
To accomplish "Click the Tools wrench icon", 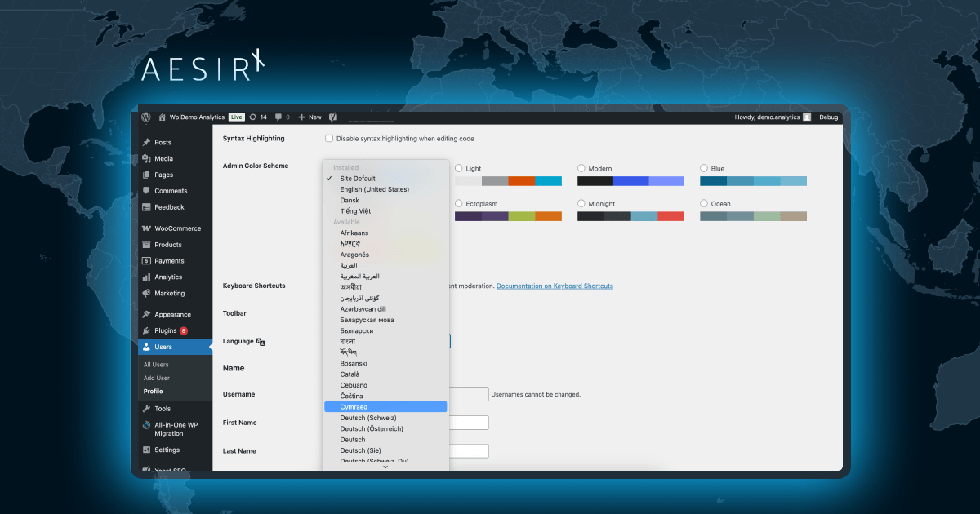I will coord(146,408).
